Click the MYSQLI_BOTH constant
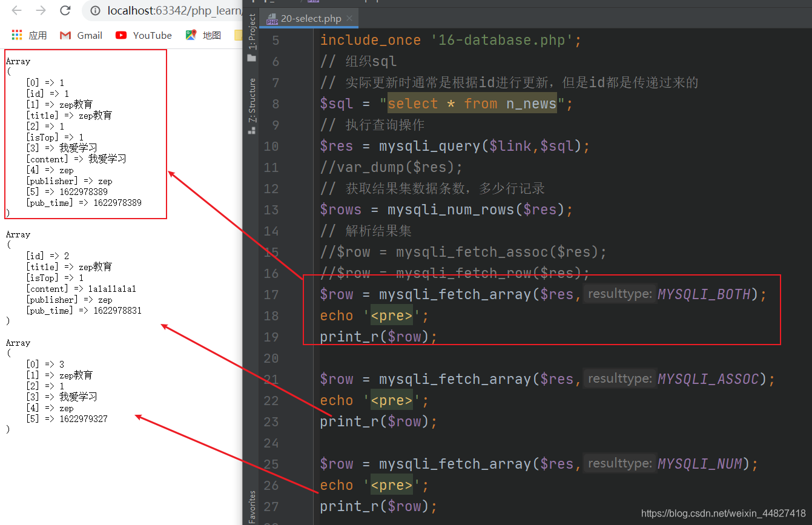The width and height of the screenshot is (812, 525). pyautogui.click(x=704, y=295)
